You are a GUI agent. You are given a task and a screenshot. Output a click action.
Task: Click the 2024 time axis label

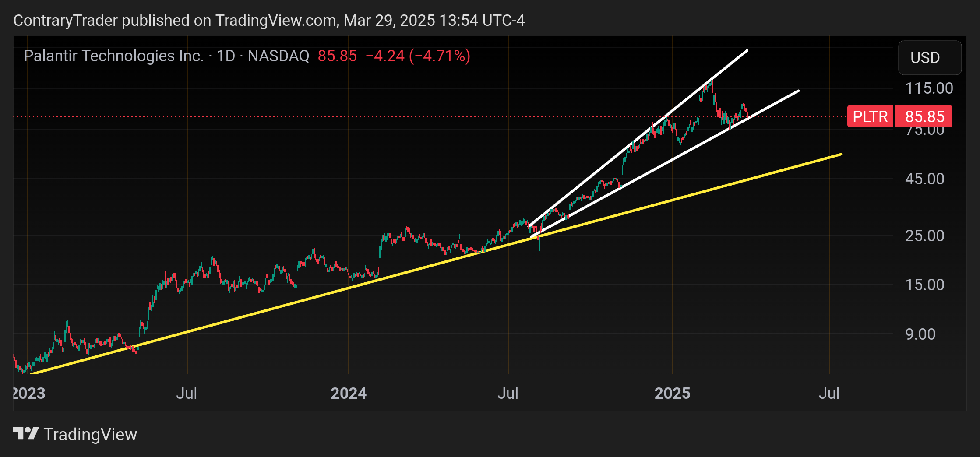[349, 393]
